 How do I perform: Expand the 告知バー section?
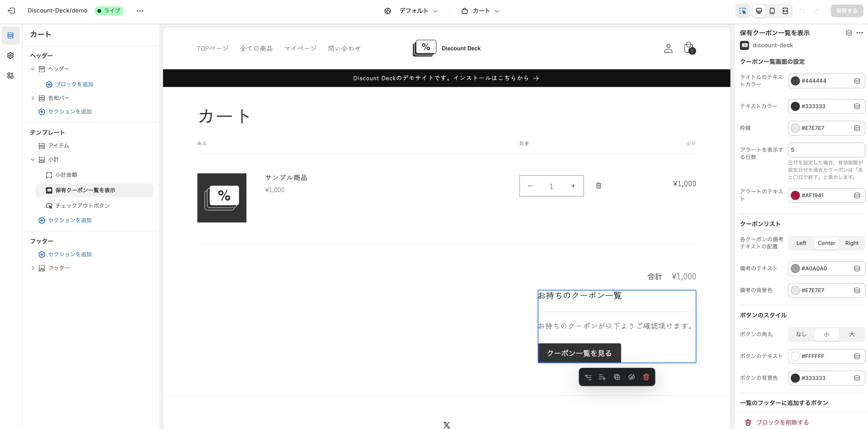33,98
